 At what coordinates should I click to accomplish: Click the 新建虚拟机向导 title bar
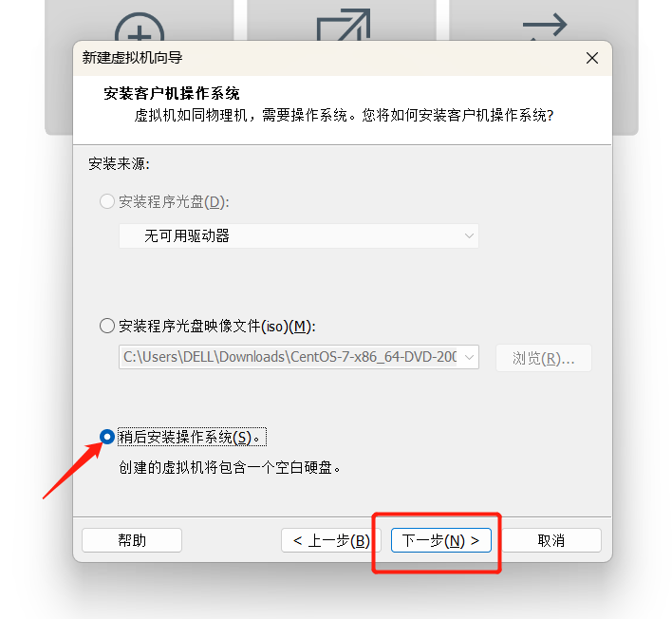click(x=326, y=58)
